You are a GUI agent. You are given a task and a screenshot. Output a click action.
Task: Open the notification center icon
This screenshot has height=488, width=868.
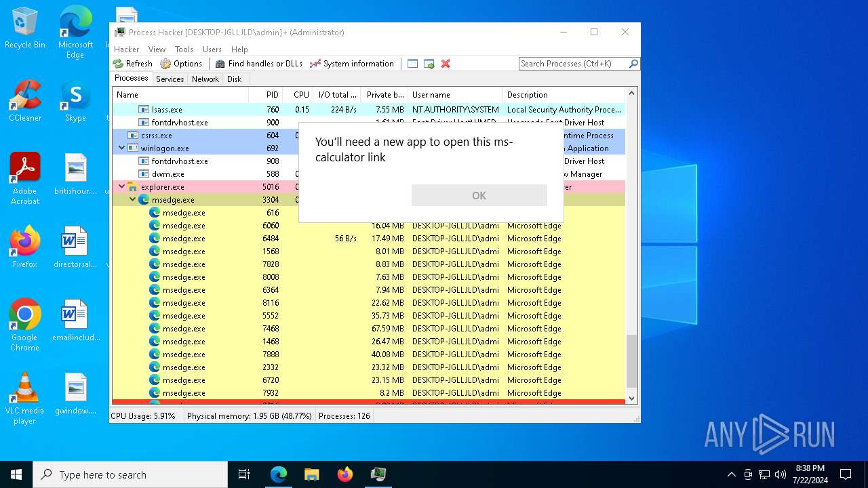(x=846, y=474)
